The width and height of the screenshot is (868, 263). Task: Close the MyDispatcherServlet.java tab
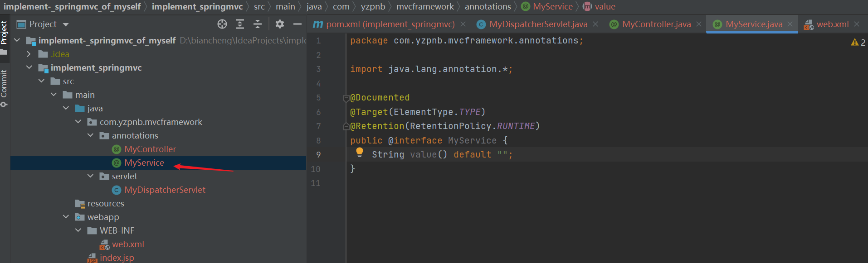595,24
